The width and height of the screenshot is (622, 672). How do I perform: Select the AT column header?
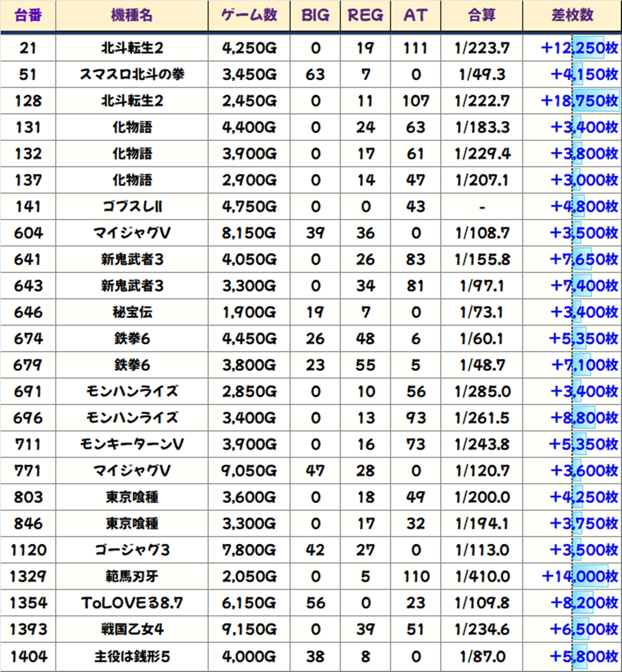pos(415,16)
